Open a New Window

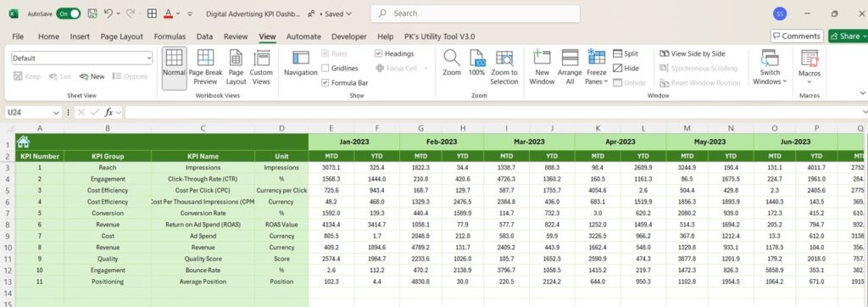pyautogui.click(x=542, y=68)
